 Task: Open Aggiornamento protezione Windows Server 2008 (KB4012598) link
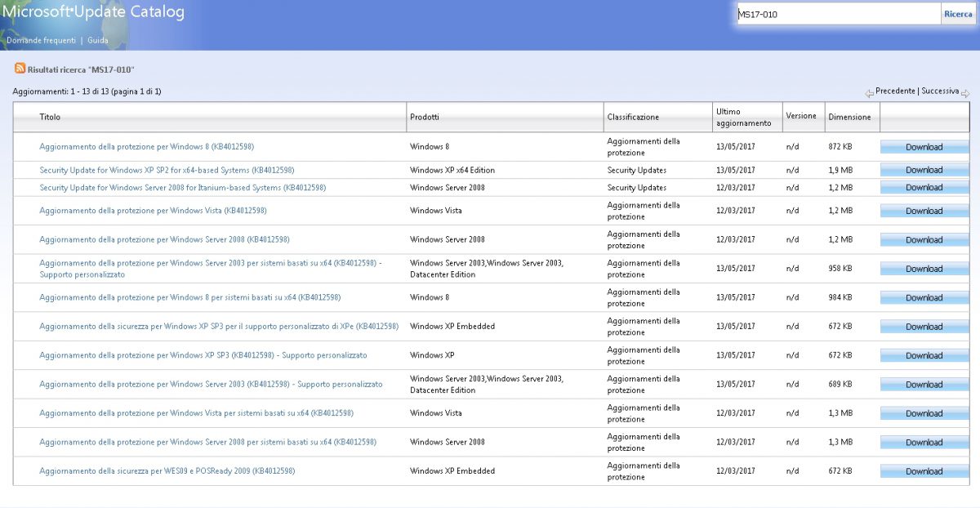point(164,239)
